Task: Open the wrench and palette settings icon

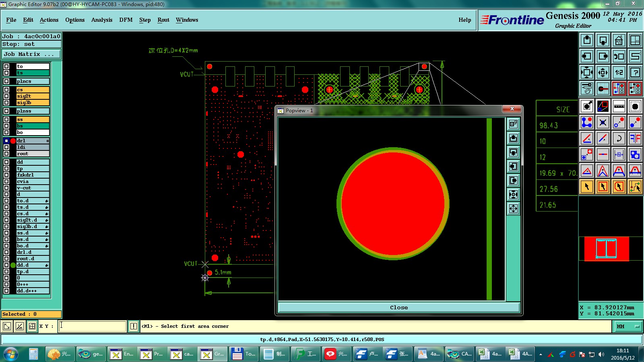Action: (587, 88)
